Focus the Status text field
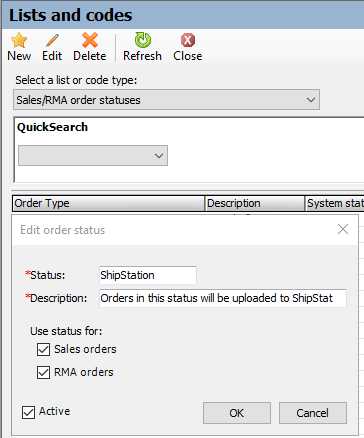Viewport: 364px width, 438px height. click(148, 275)
